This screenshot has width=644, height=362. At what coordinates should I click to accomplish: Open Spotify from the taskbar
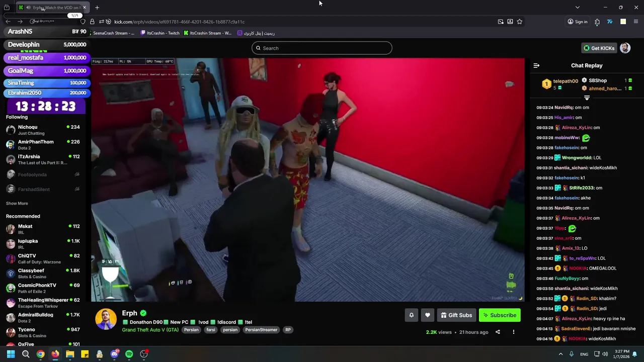tap(129, 354)
